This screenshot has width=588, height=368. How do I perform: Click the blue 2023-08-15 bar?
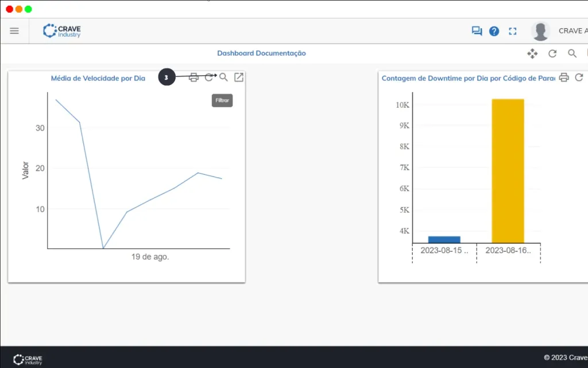coord(444,240)
